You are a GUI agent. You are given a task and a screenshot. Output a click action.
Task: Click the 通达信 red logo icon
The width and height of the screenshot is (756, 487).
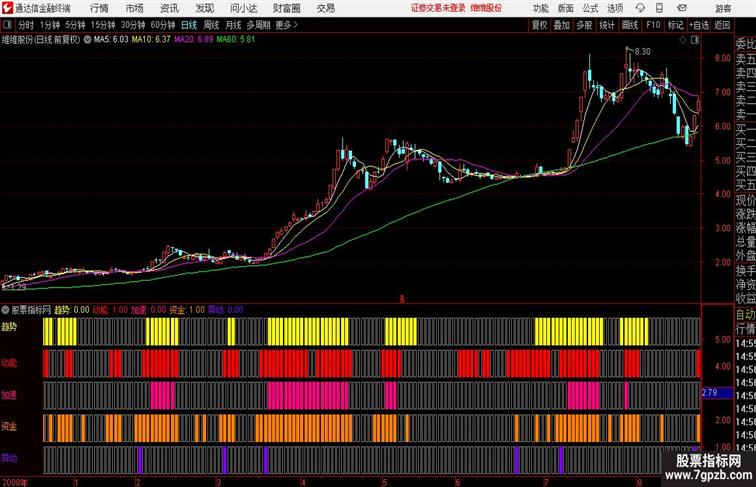tap(7, 8)
